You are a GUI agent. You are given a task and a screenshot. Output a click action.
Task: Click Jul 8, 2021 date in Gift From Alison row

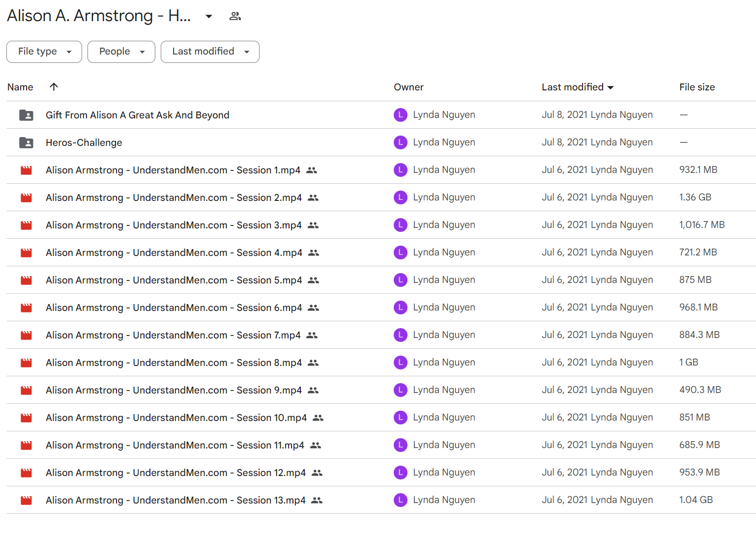(565, 115)
